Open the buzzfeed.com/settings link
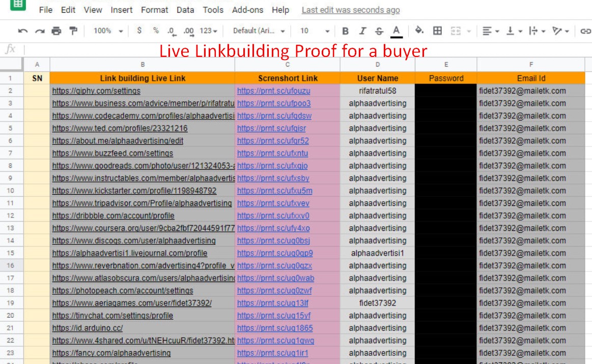The width and height of the screenshot is (592, 364). [x=112, y=154]
